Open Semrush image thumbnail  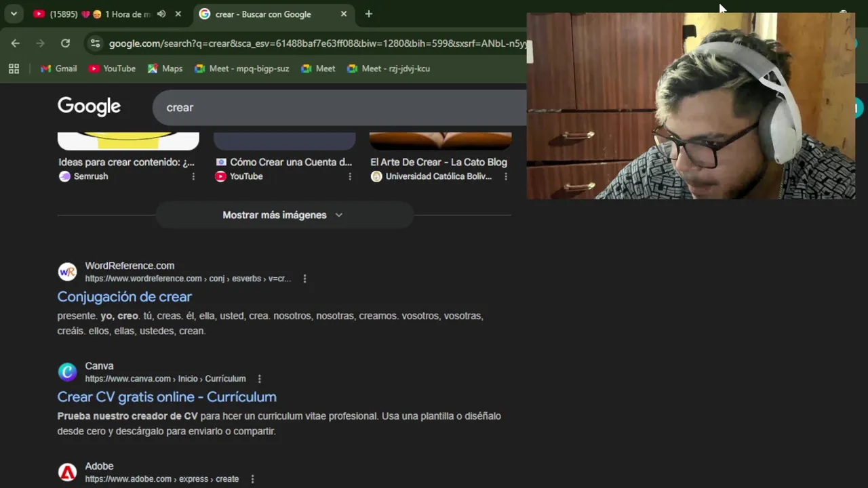(x=128, y=141)
